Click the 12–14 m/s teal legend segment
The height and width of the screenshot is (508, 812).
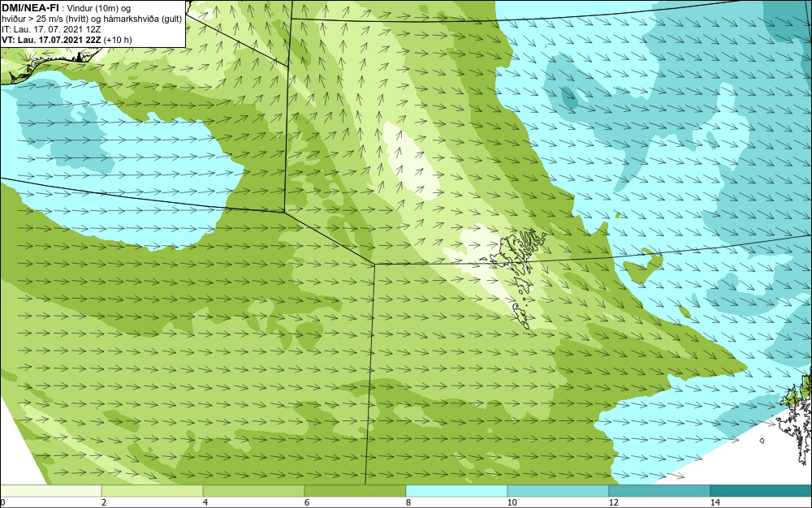[659, 490]
